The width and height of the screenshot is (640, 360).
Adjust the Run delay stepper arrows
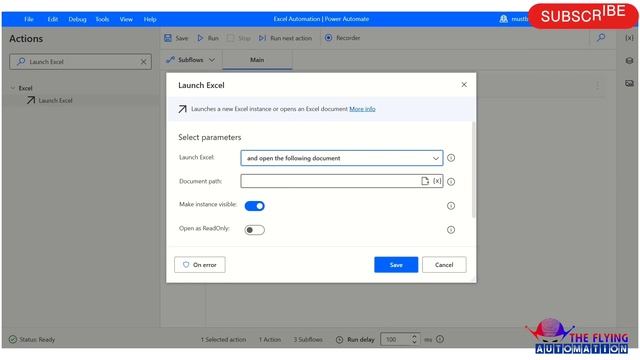[414, 339]
